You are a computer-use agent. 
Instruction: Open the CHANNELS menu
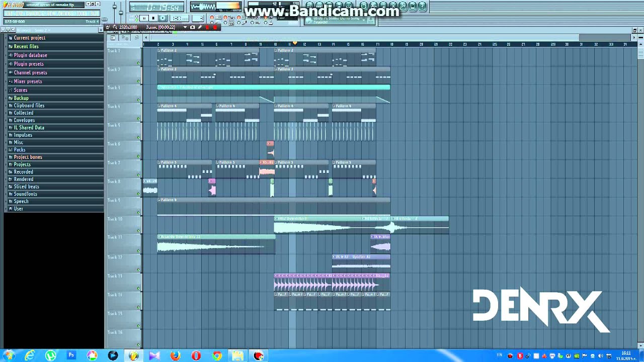33,13
